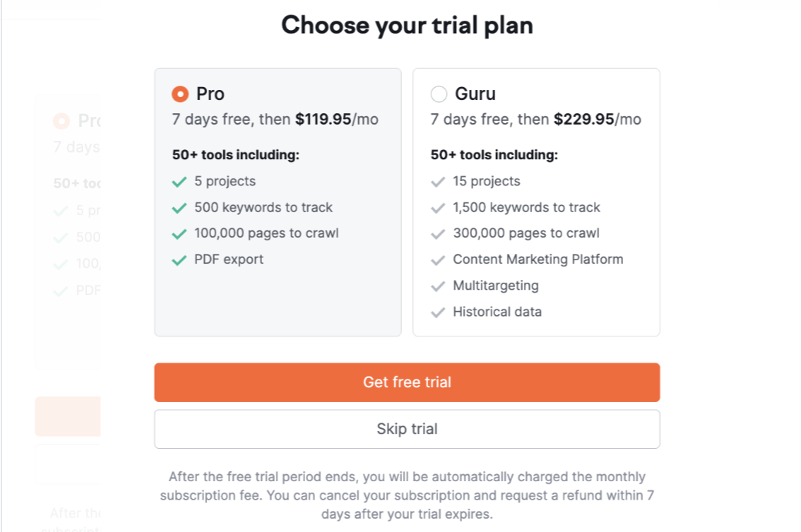The image size is (801, 532).
Task: Click the checkmark beside 100,000 pages to crawl
Action: coord(179,234)
